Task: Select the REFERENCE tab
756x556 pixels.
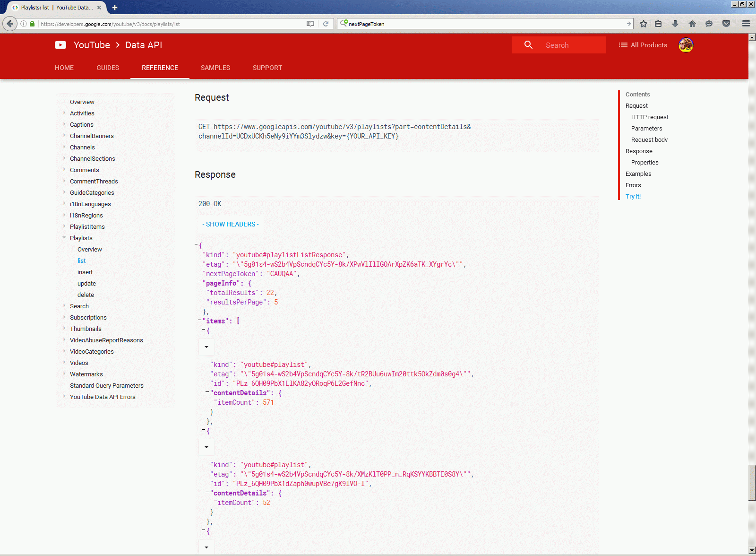Action: coord(160,68)
